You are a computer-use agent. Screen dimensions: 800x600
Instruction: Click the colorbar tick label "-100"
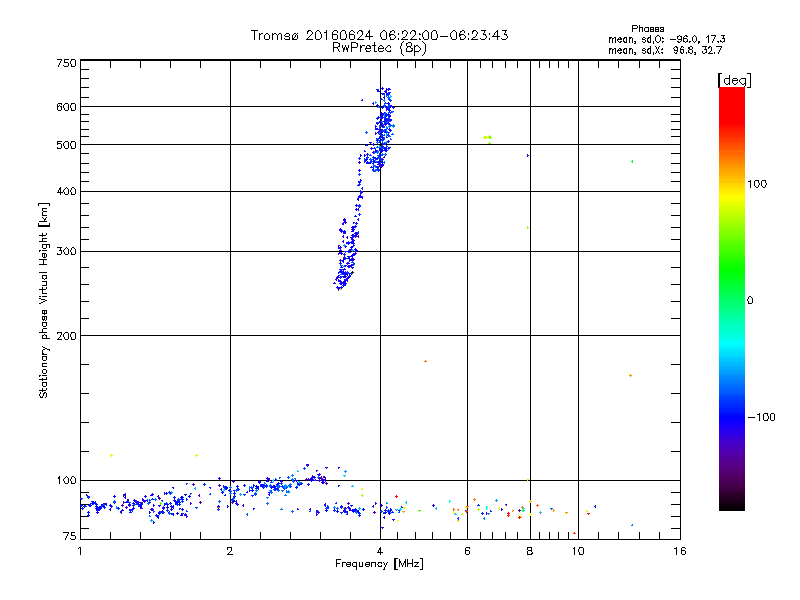[762, 417]
